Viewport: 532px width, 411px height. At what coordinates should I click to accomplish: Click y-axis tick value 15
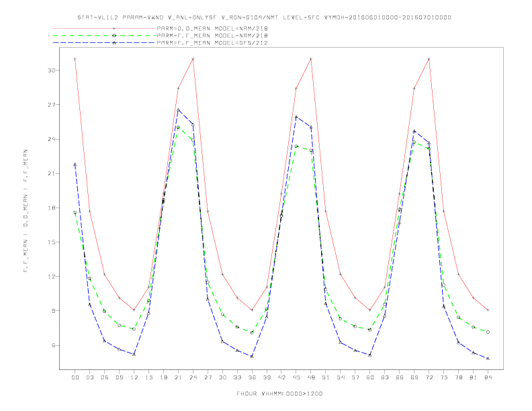pos(51,242)
